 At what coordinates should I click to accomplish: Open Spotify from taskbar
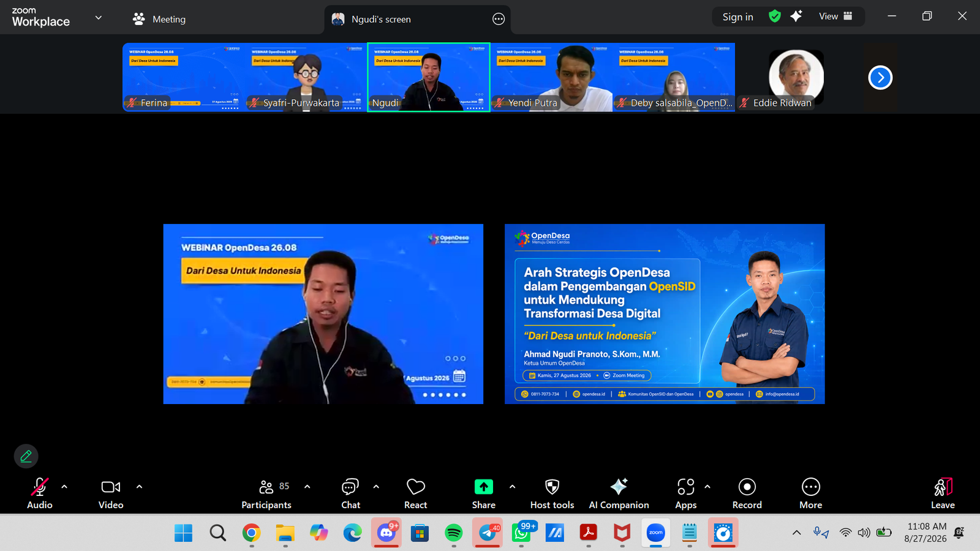coord(453,533)
